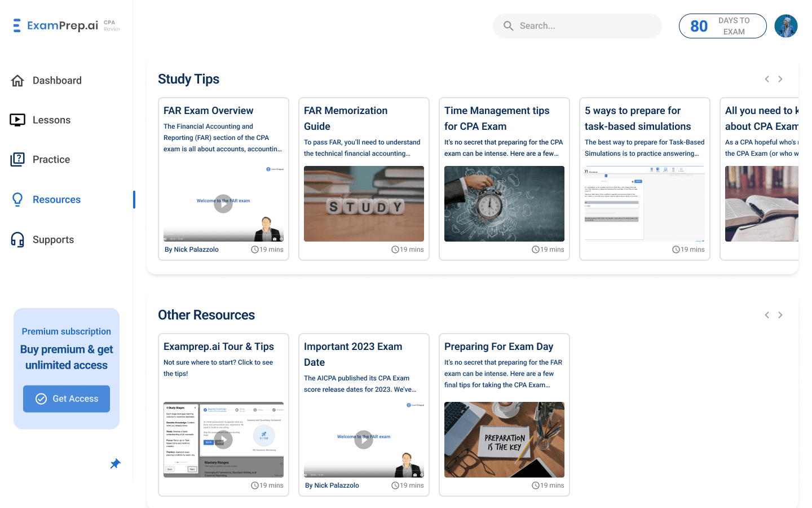
Task: Open the user profile avatar
Action: tap(786, 26)
